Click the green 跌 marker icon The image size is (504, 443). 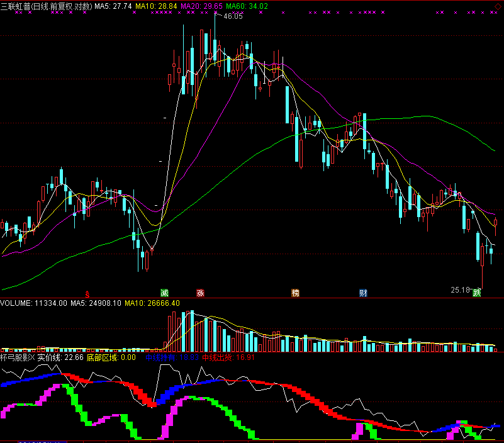477,292
